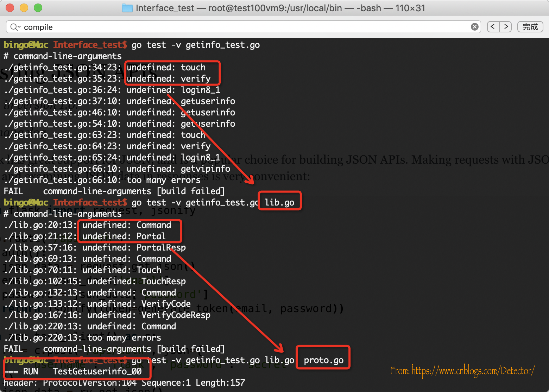Select the highlighted proto.go filename
Screen dimensions: 549x392
[x=323, y=360]
